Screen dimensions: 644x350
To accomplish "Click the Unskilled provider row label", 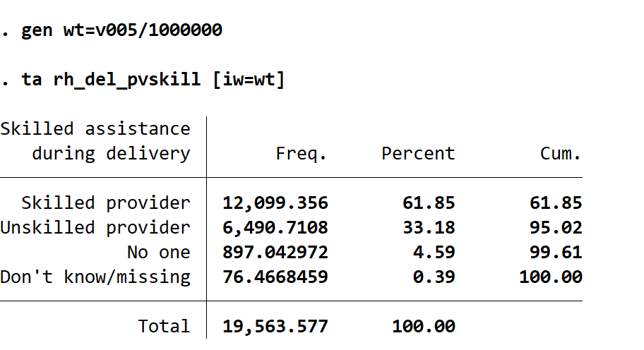I will click(95, 228).
